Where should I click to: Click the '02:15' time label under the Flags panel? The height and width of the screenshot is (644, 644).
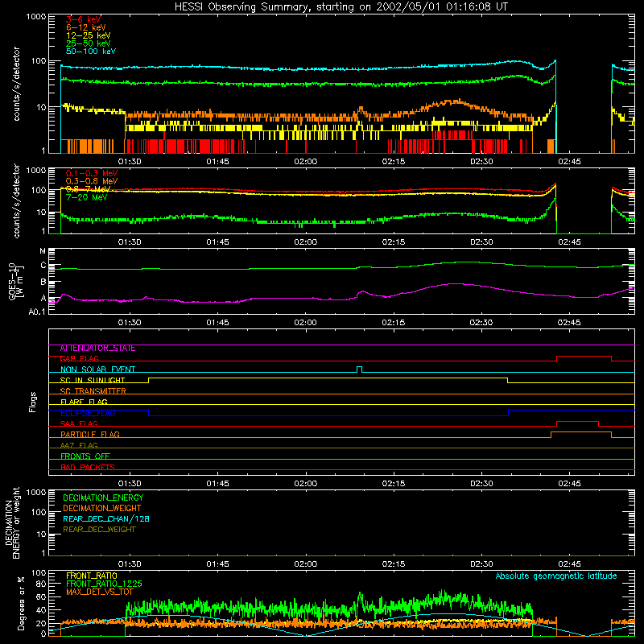pos(394,484)
